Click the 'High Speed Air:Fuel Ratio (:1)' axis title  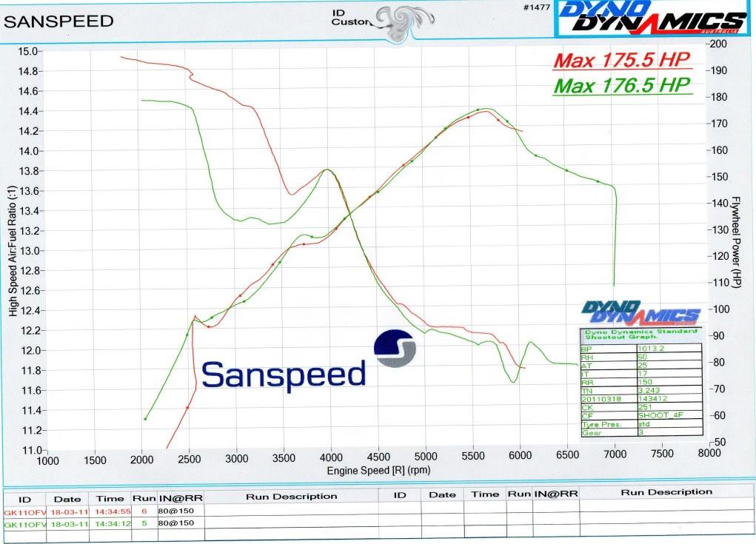13,251
